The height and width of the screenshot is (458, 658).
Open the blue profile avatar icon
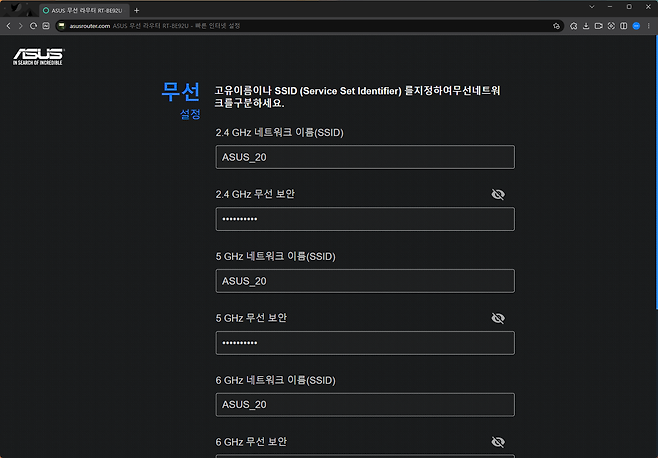pos(636,25)
